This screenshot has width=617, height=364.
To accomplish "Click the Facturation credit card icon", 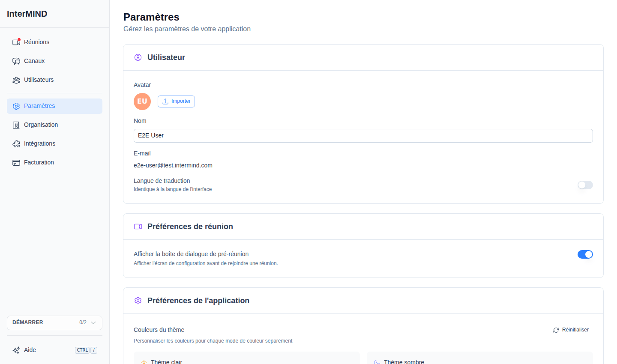I will [16, 162].
